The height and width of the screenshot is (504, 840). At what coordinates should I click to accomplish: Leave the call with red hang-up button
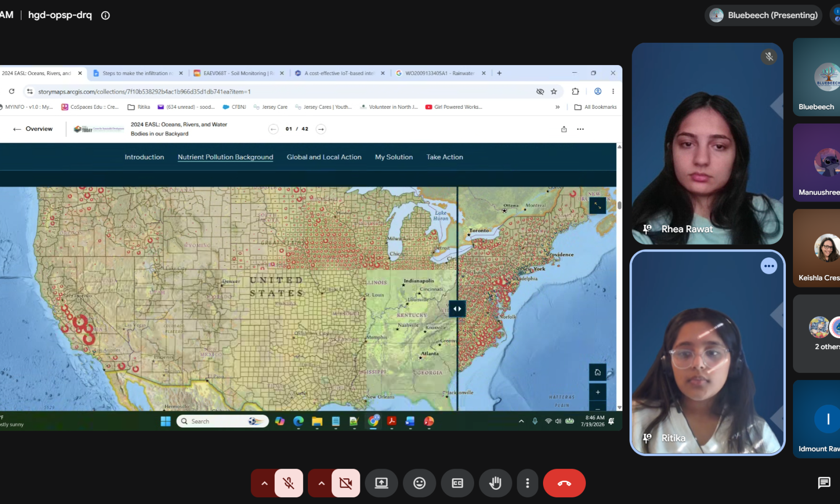(x=564, y=483)
